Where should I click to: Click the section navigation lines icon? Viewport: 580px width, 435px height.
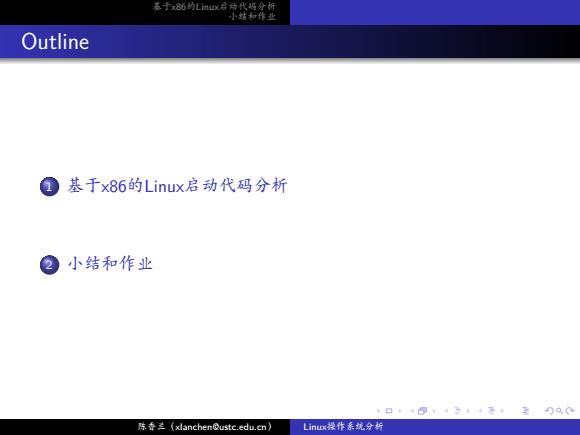tap(491, 411)
